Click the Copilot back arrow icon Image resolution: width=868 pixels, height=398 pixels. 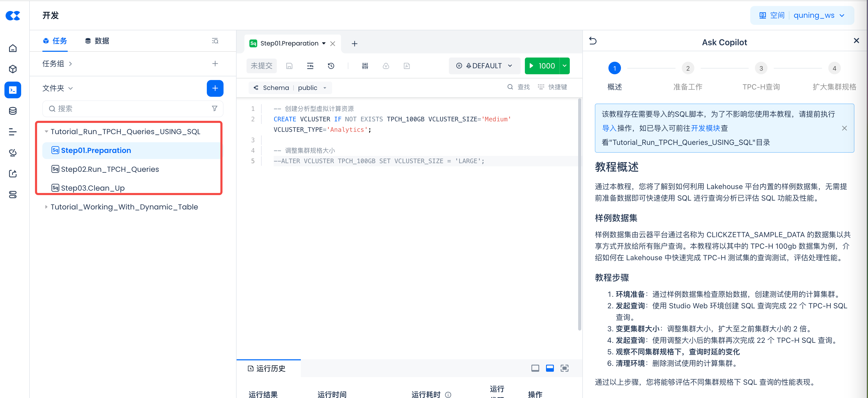coord(593,41)
